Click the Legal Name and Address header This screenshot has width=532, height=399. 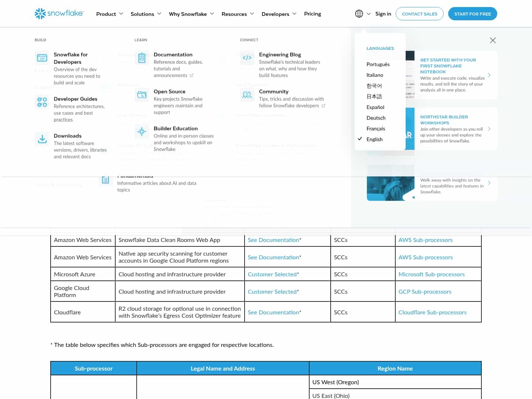[223, 369]
